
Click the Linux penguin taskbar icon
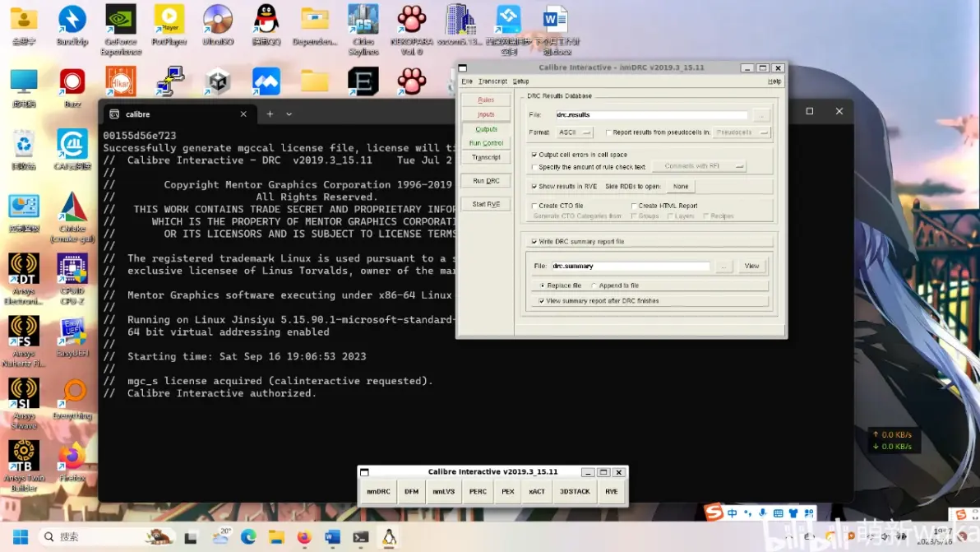[x=389, y=537]
